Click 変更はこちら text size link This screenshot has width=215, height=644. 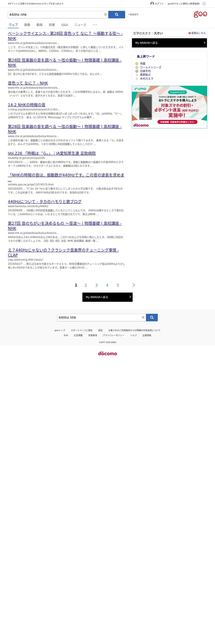tap(198, 33)
